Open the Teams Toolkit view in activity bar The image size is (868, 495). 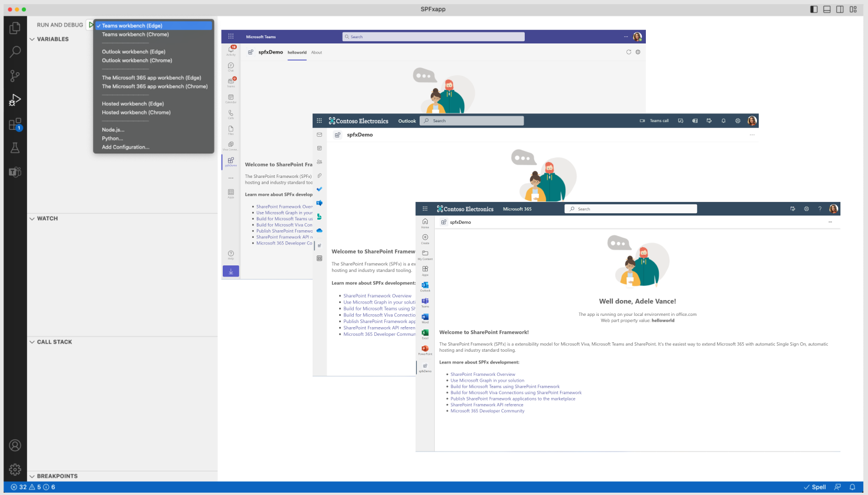tap(15, 172)
